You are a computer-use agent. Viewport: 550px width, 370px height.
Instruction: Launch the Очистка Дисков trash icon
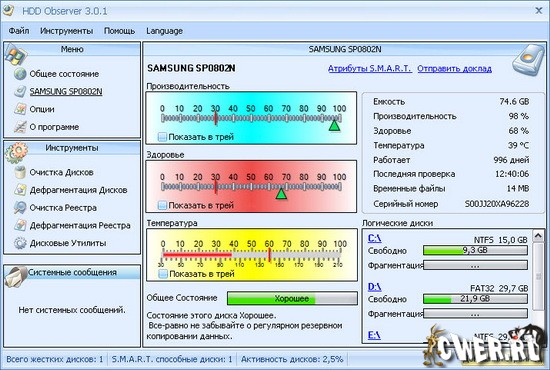[20, 172]
